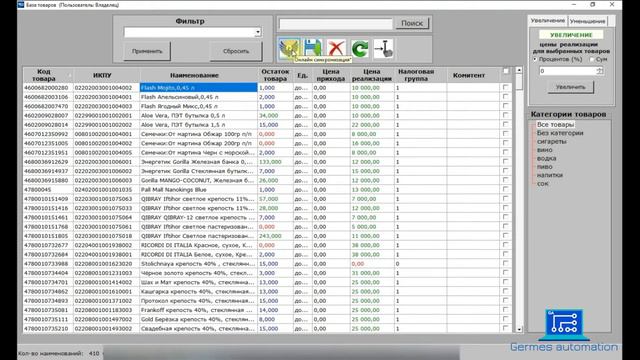Open the Фильтр dropdown list

[258, 32]
